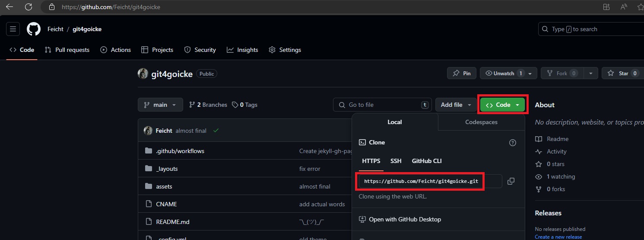Open the Security tab
Viewport: 644px width, 240px height.
coord(200,50)
